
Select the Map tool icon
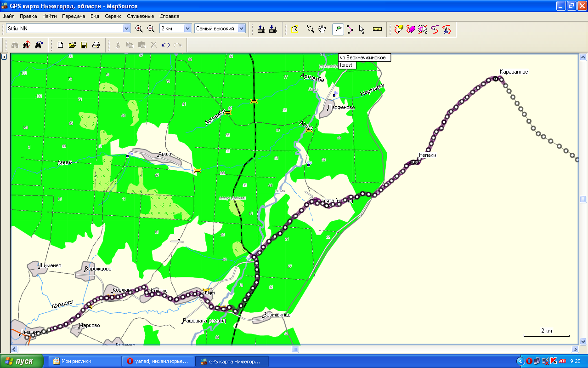click(294, 29)
